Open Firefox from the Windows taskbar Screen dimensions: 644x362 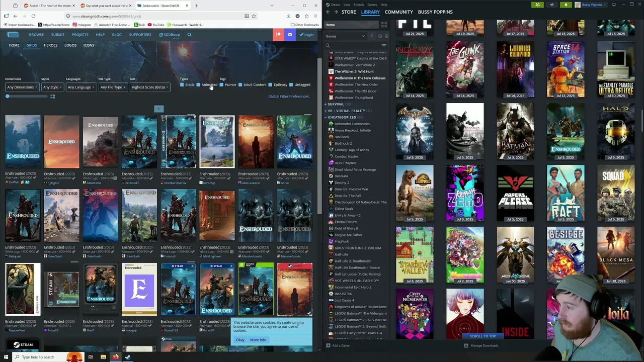[x=115, y=357]
